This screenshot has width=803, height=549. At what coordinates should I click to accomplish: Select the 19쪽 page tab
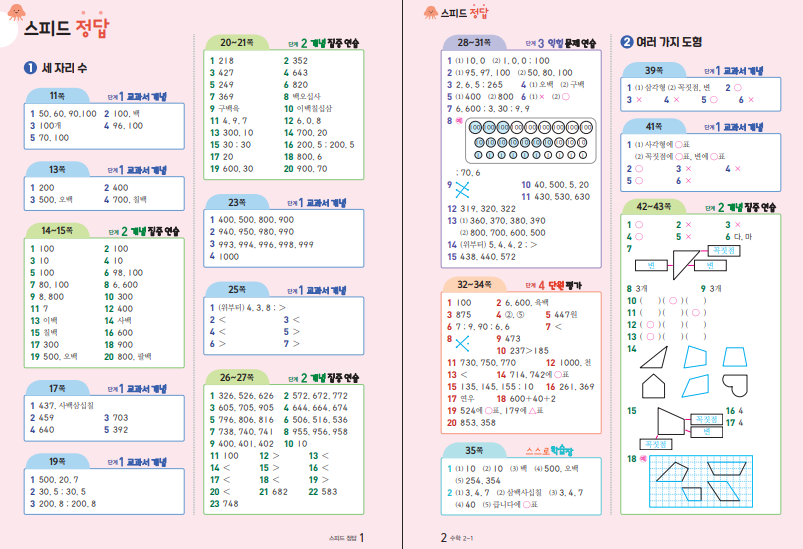(57, 461)
